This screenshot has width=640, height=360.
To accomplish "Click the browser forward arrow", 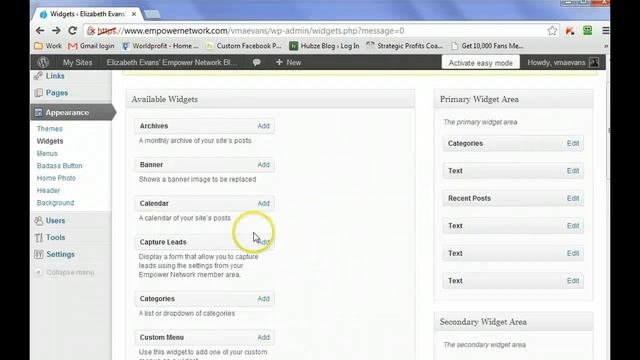I will 56,31.
